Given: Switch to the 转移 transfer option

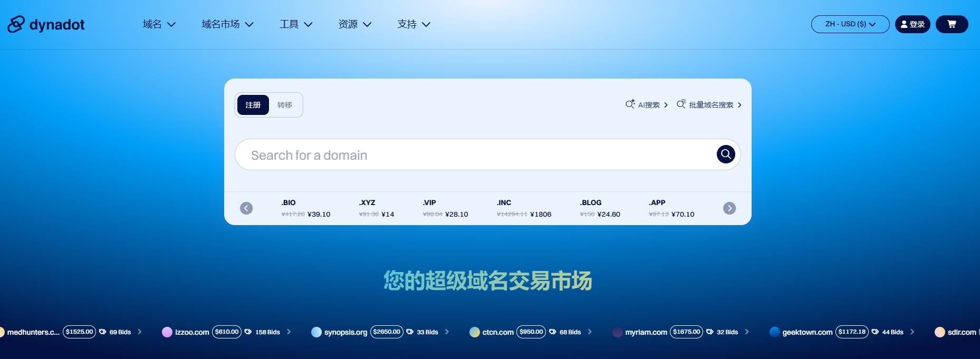Looking at the screenshot, I should pos(285,105).
